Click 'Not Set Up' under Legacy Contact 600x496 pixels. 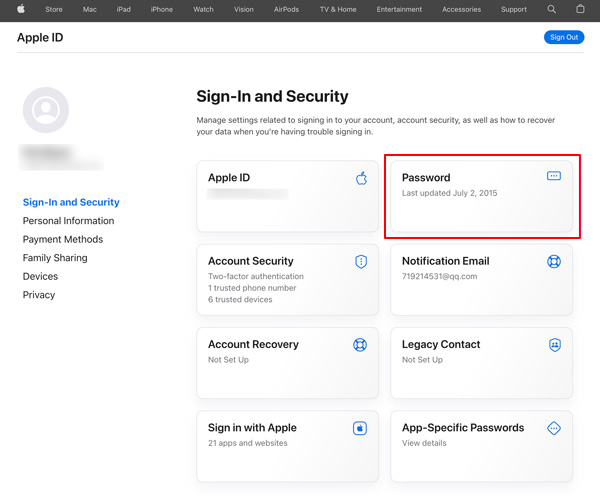(422, 360)
